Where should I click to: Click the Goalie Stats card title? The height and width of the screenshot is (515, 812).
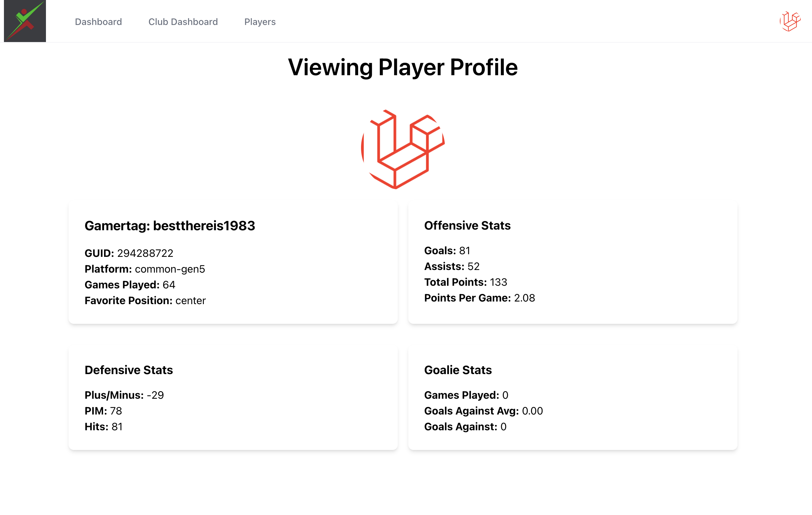click(458, 370)
